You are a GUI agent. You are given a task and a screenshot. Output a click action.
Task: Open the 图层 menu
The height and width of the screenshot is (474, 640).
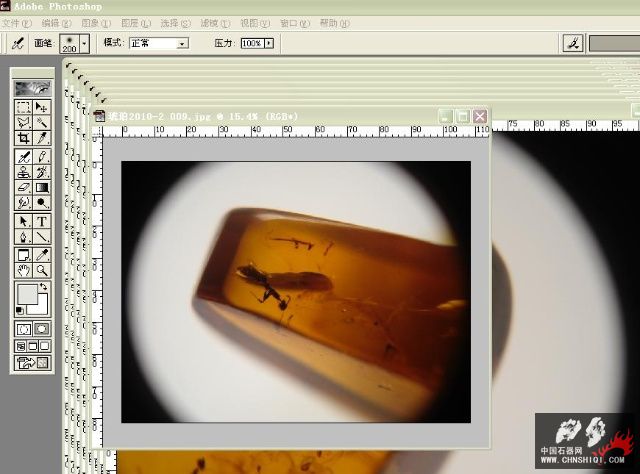pyautogui.click(x=136, y=24)
